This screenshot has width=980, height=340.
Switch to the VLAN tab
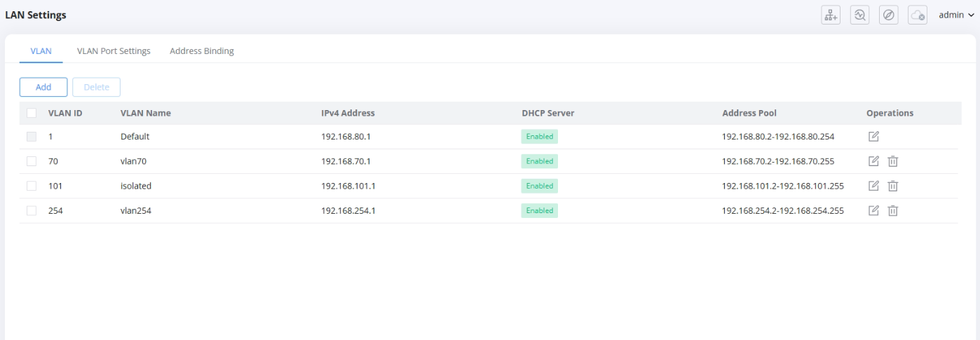[x=41, y=51]
